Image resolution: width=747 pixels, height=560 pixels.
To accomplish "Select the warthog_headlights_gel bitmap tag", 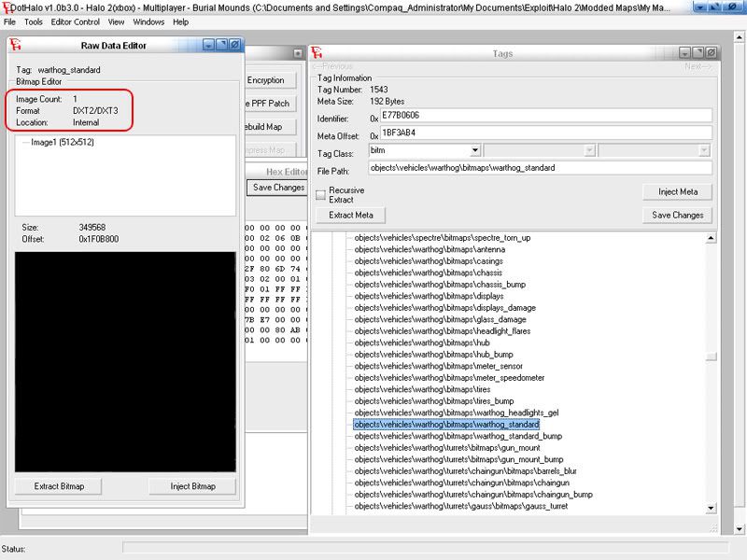I will point(457,413).
